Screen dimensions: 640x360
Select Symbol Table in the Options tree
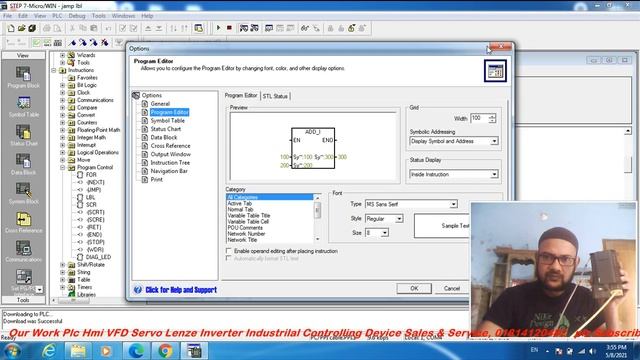[167, 121]
